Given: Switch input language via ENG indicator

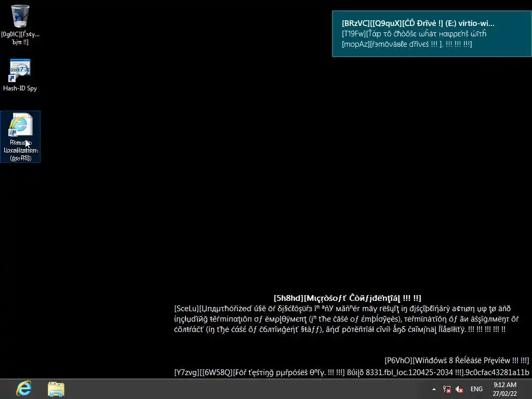Looking at the screenshot, I should point(476,389).
